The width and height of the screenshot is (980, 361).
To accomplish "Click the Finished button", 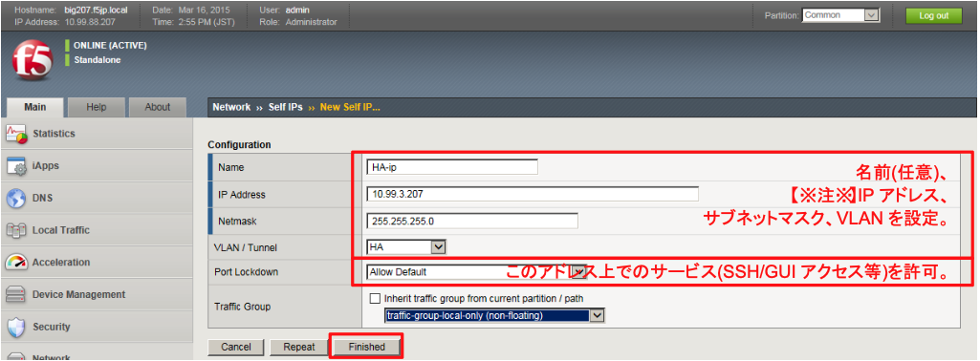I will coord(367,348).
